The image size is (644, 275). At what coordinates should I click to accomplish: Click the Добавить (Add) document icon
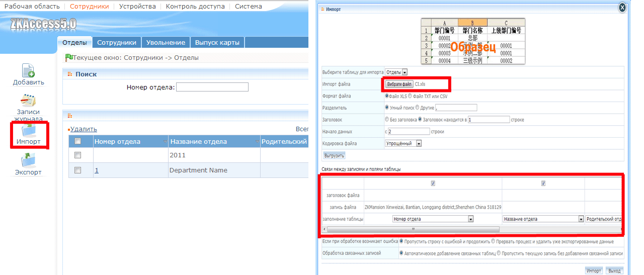click(x=28, y=70)
